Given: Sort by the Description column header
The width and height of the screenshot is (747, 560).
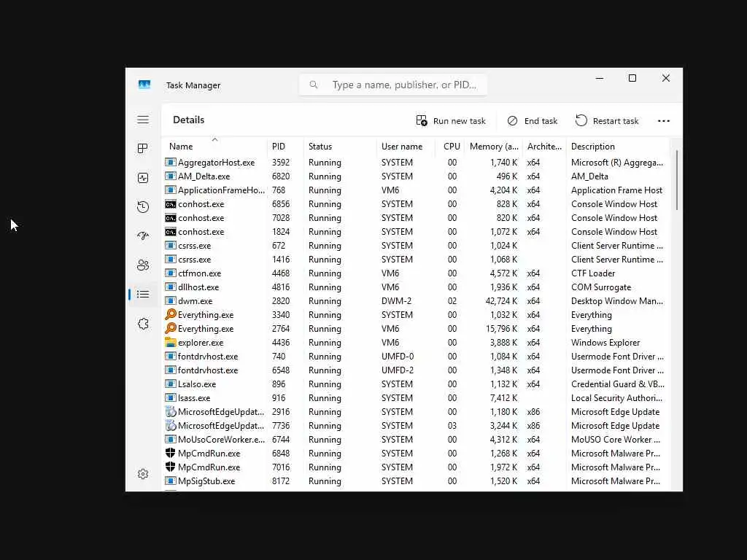Looking at the screenshot, I should pos(618,146).
